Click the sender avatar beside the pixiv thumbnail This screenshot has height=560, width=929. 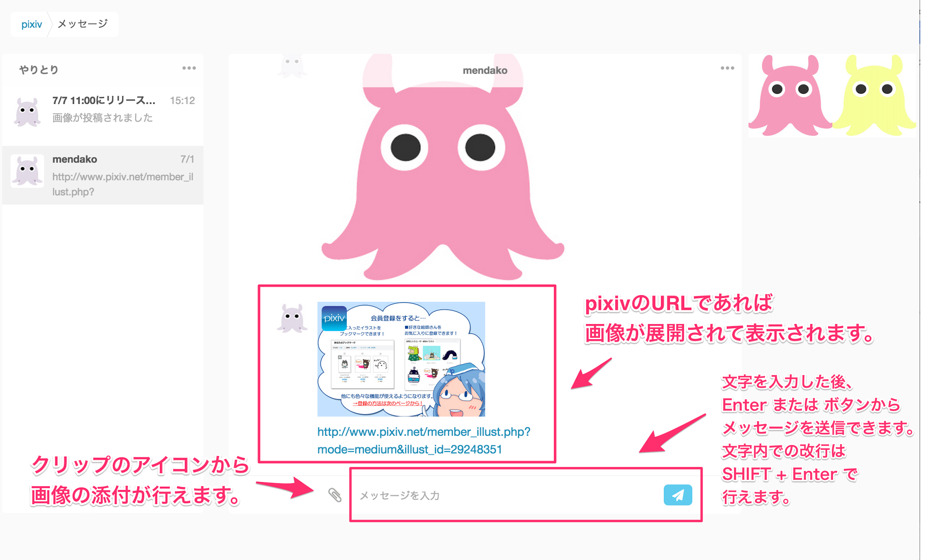(x=292, y=318)
